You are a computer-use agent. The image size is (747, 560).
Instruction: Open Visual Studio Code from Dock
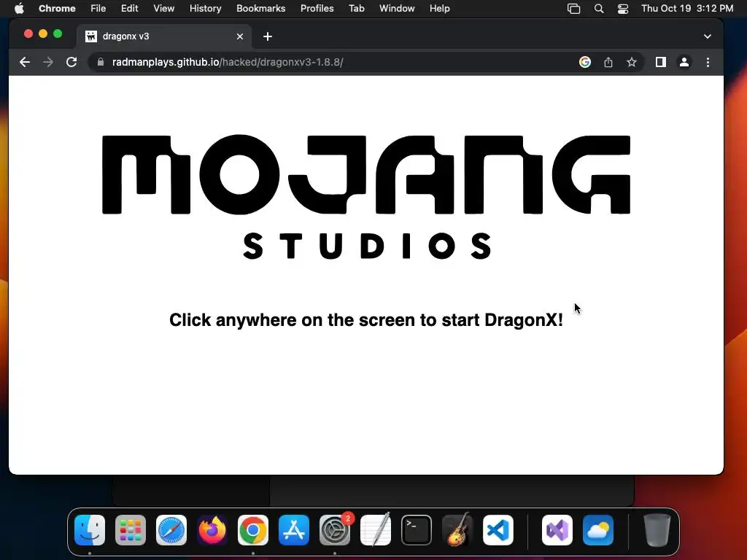498,530
